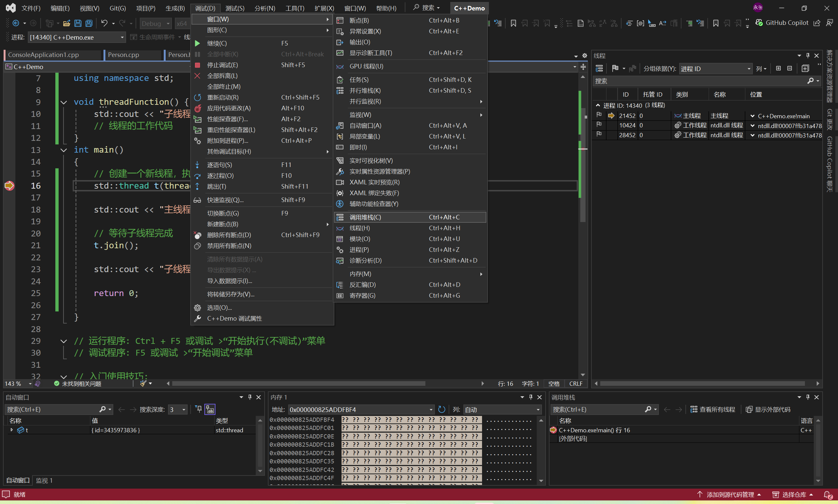Screen dimensions: 838x504
Task: Click the undo toolbar arrow icon
Action: point(104,23)
